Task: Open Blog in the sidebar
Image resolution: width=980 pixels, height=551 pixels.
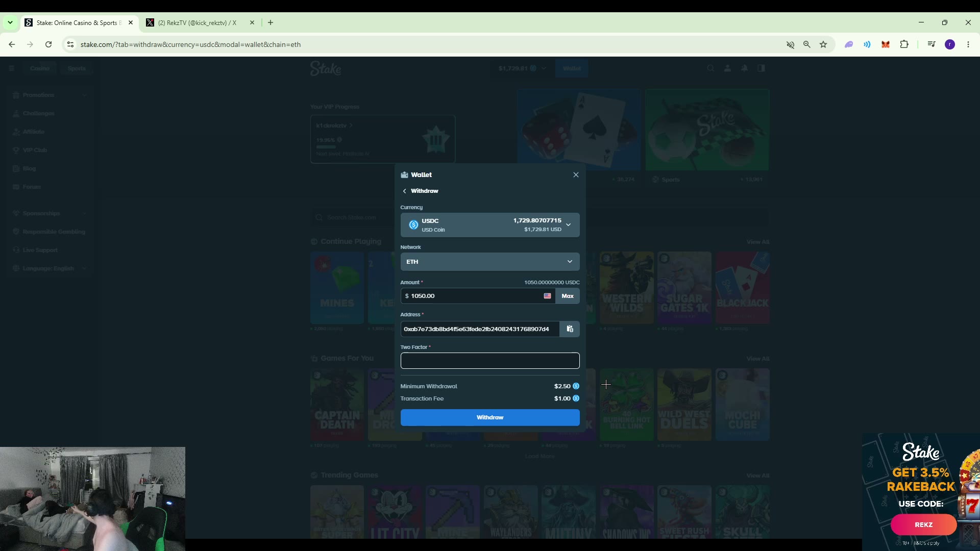Action: coord(50,168)
